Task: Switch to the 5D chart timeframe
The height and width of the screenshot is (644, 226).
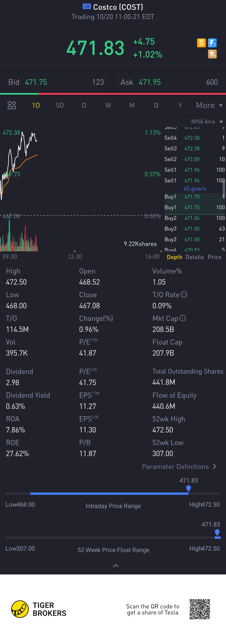Action: [60, 105]
